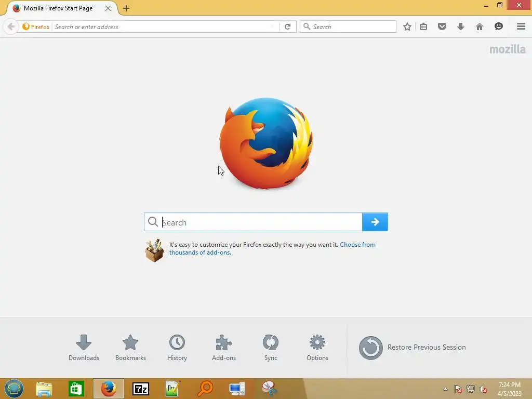Submit search with blue arrow button

click(x=375, y=222)
